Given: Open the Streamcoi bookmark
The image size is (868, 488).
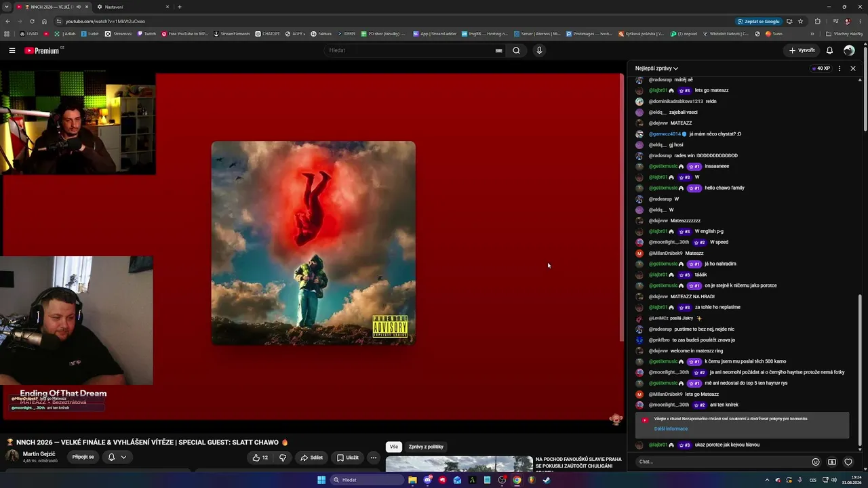Looking at the screenshot, I should pyautogui.click(x=118, y=33).
